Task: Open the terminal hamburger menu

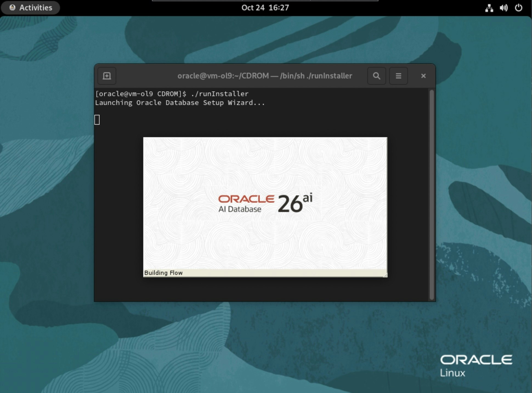Action: [x=398, y=76]
